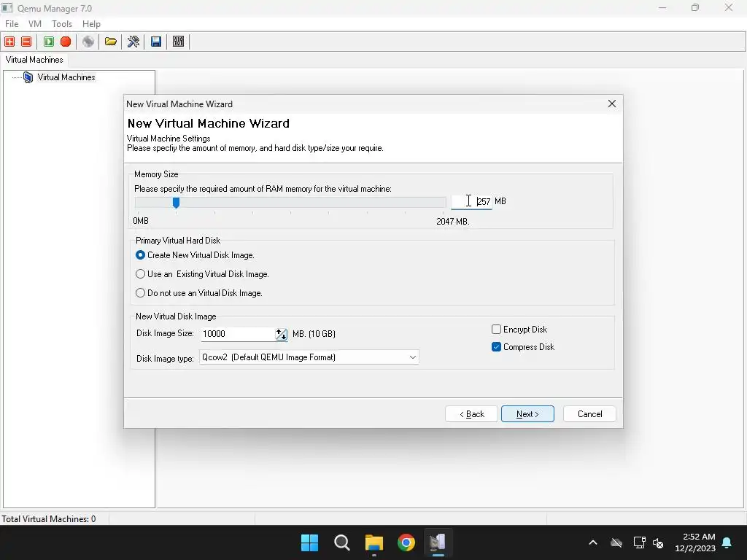Click the Next button in wizard
Screen dimensions: 747x560
(527, 414)
